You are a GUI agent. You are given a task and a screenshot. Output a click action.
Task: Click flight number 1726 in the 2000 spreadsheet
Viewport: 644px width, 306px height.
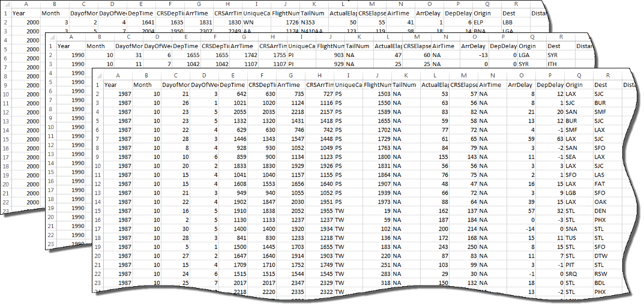[x=285, y=22]
